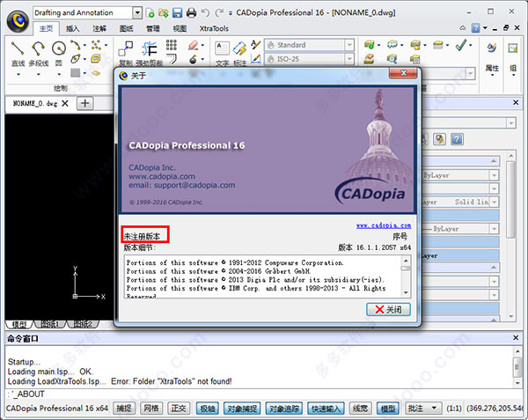Toggle Lineweight (线宽) in the status bar

tap(360, 409)
